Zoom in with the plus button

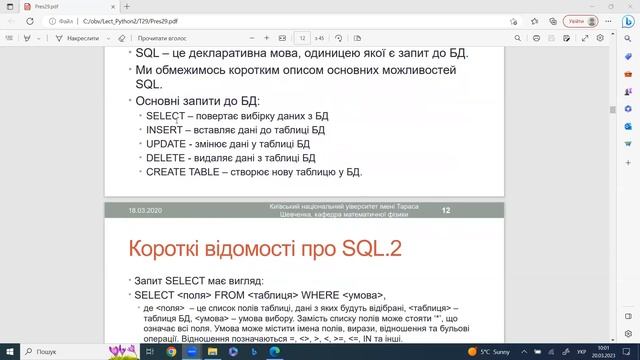267,38
